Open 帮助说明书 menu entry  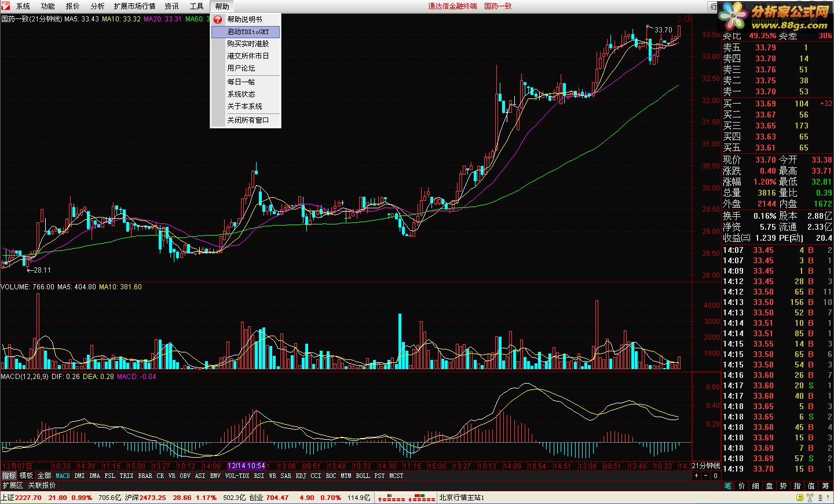coord(246,20)
